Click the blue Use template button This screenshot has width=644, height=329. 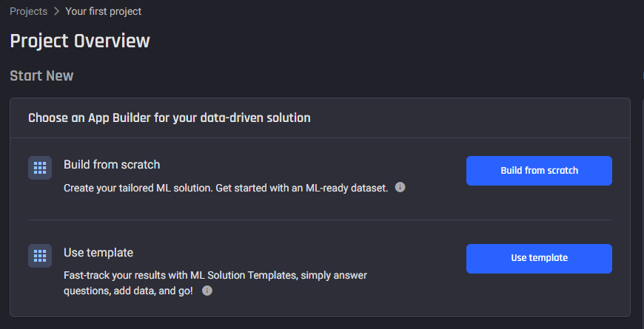(x=539, y=259)
